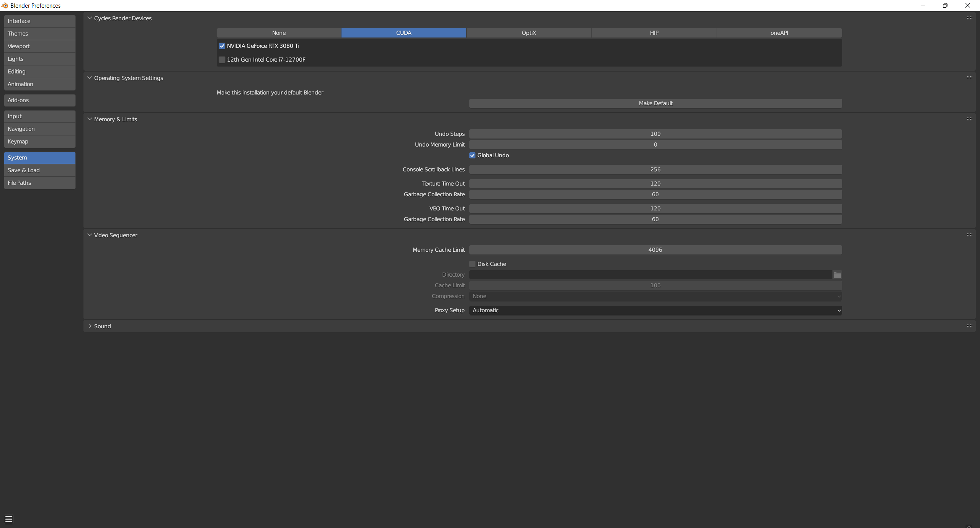This screenshot has height=528, width=980.
Task: Enable the 12th Gen Intel Core i7-12700F device
Action: (x=222, y=60)
